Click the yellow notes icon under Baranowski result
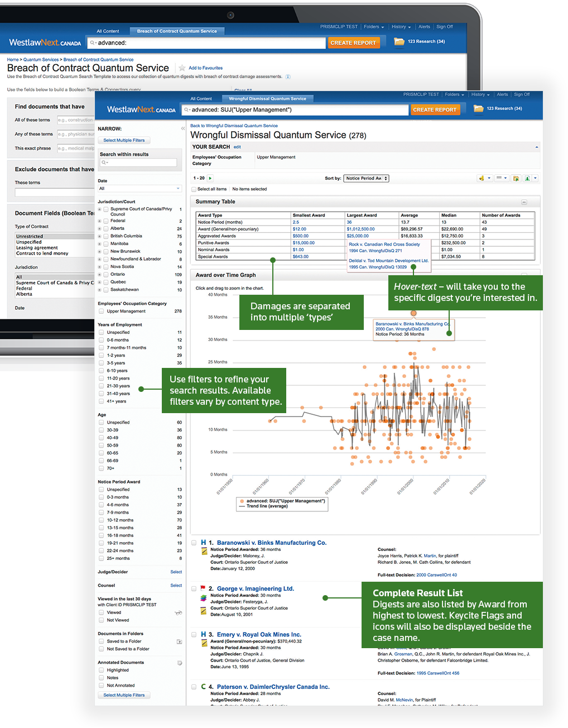 coord(204,551)
